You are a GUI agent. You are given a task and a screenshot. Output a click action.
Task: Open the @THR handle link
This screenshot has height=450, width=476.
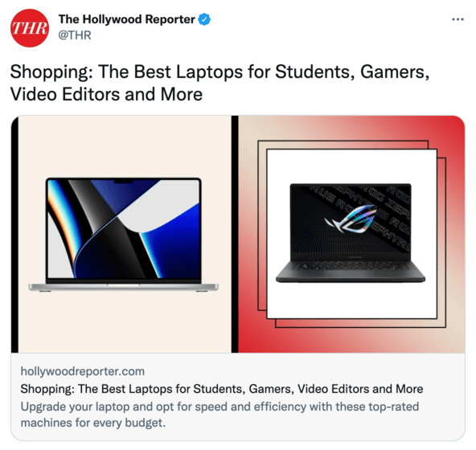click(x=74, y=35)
